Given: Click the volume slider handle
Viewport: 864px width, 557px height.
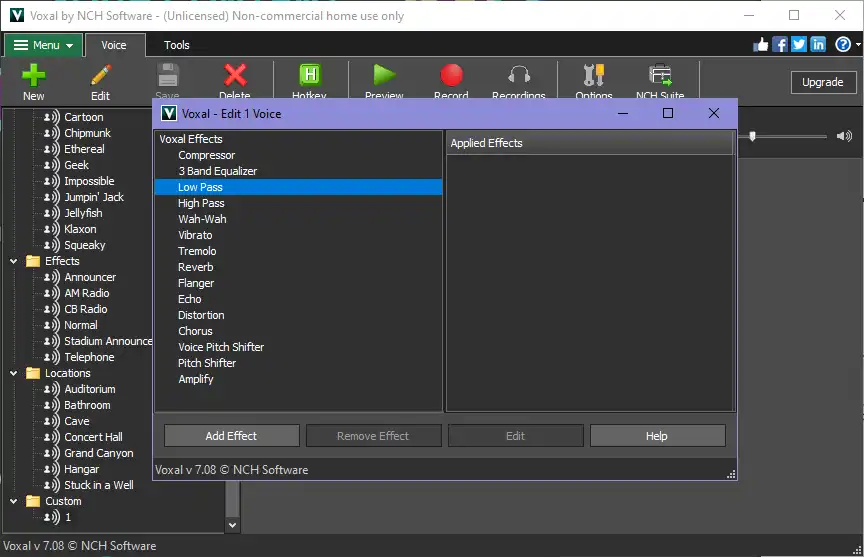Looking at the screenshot, I should pos(752,136).
